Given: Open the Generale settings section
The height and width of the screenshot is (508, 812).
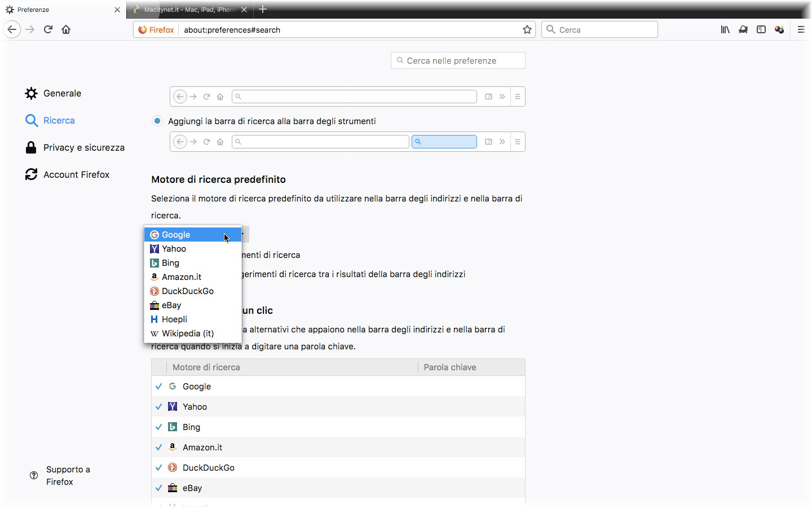Looking at the screenshot, I should click(x=62, y=93).
